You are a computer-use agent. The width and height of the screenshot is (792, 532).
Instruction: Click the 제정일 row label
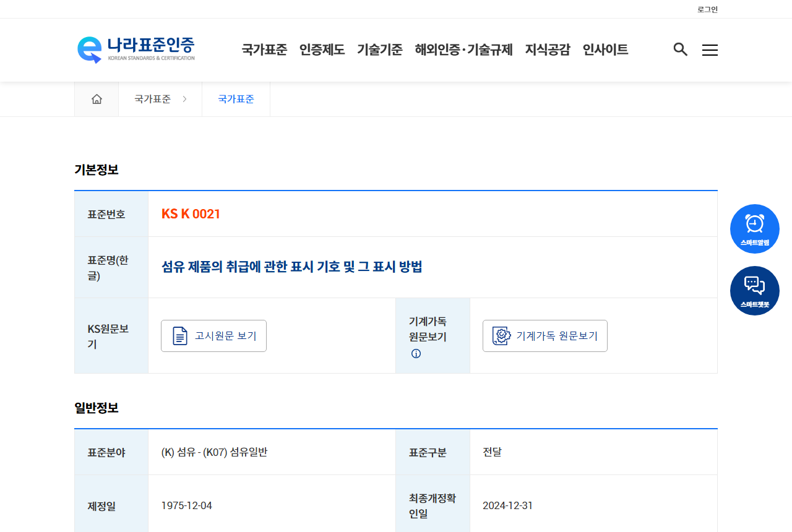[x=101, y=506]
